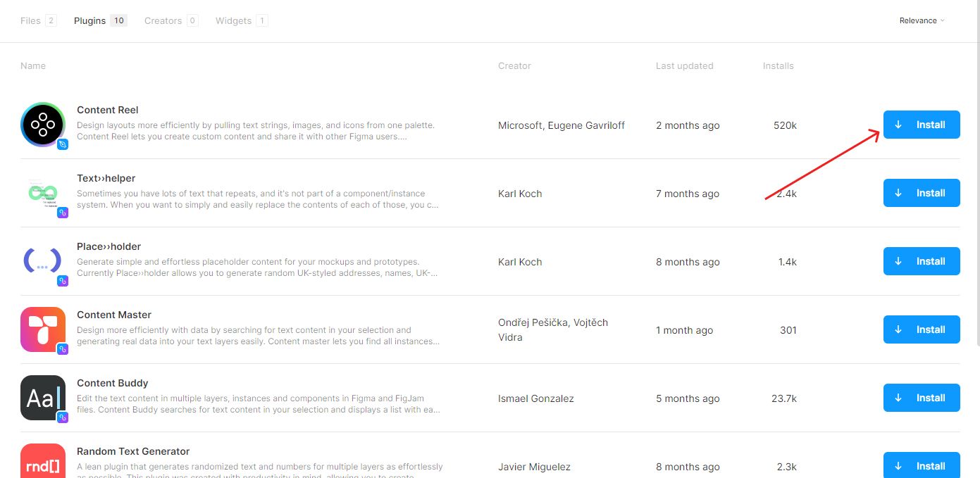Open the Place››holder title link

click(x=109, y=246)
